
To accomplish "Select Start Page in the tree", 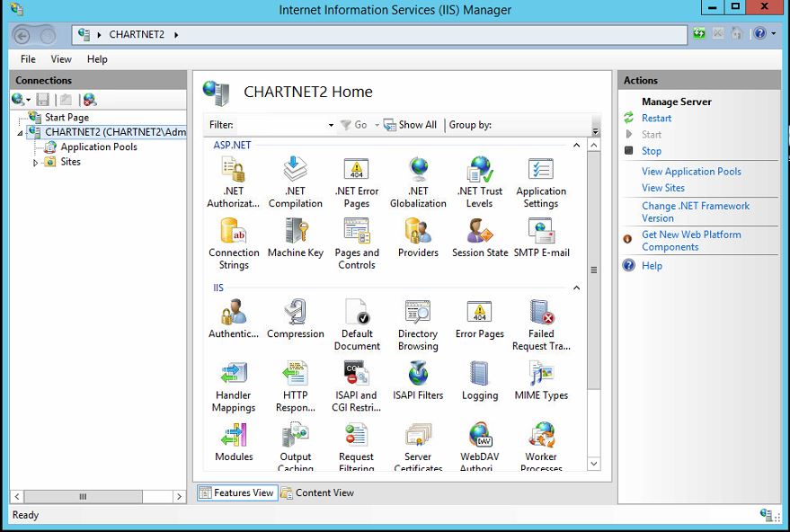I will [x=67, y=118].
